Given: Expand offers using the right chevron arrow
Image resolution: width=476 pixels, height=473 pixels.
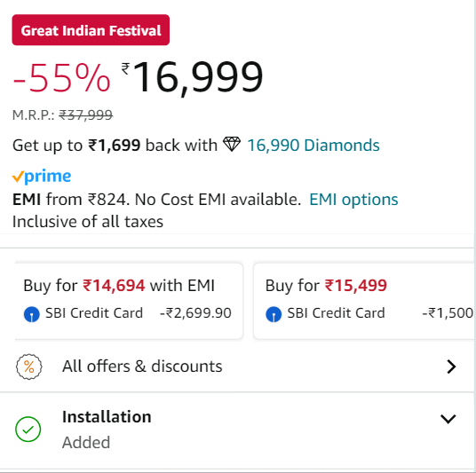Looking at the screenshot, I should coord(451,367).
